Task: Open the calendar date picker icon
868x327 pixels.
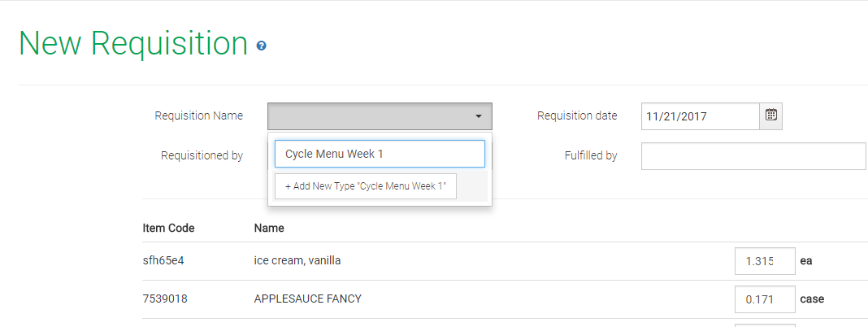Action: click(x=771, y=116)
